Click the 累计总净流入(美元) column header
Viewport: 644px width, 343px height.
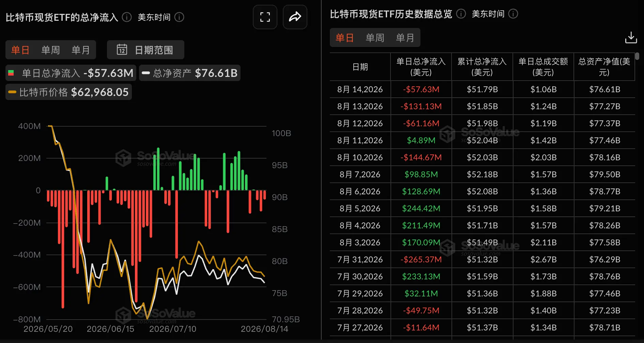[x=482, y=67]
